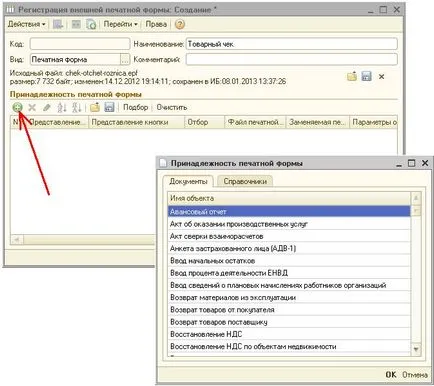Select Акт об оказании производственных услуг
The width and height of the screenshot is (434, 386).
point(289,224)
